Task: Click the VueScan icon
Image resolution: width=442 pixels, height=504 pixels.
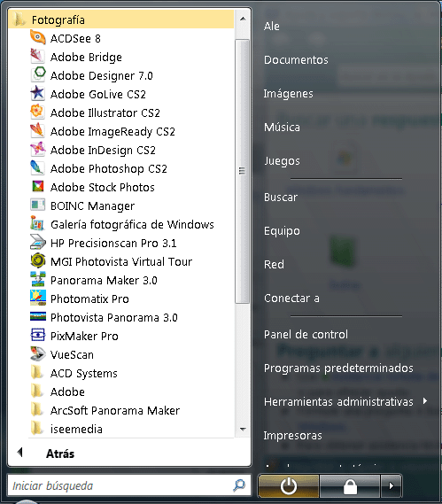Action: point(37,354)
